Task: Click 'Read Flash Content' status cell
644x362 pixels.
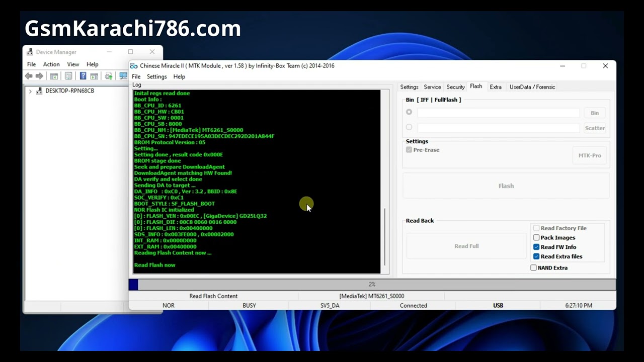Action: (x=213, y=296)
